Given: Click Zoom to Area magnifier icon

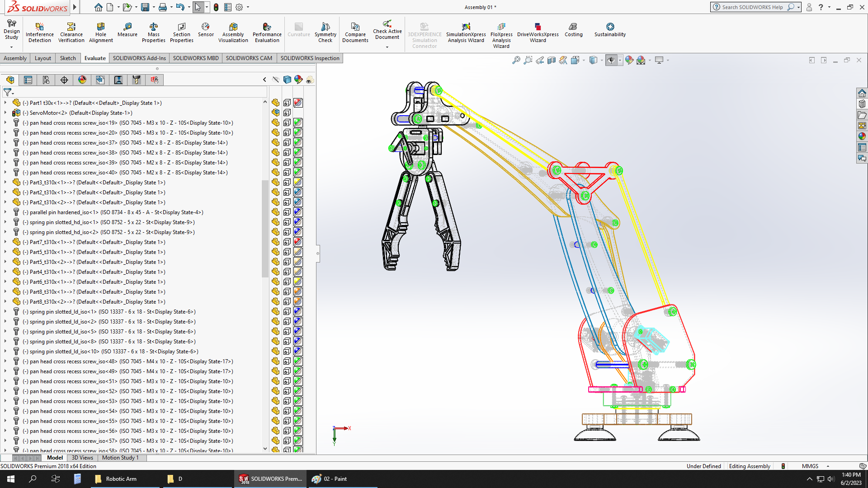Looking at the screenshot, I should click(x=528, y=60).
